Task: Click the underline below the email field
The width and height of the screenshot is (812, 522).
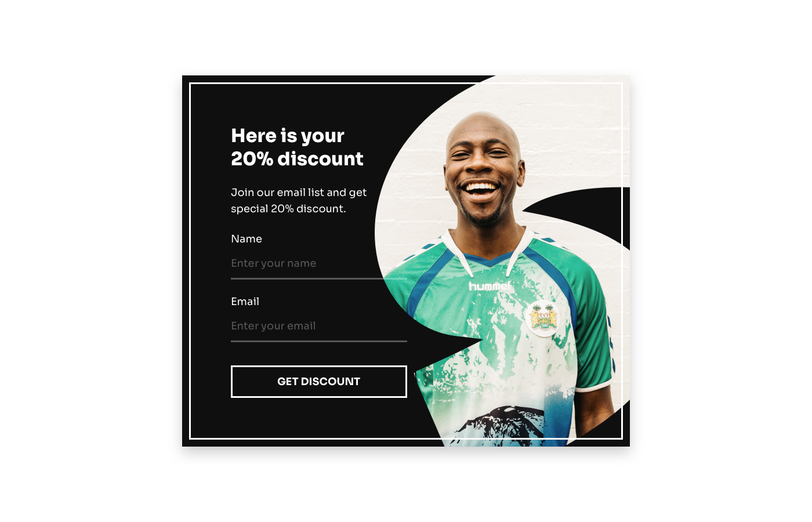Action: tap(318, 342)
